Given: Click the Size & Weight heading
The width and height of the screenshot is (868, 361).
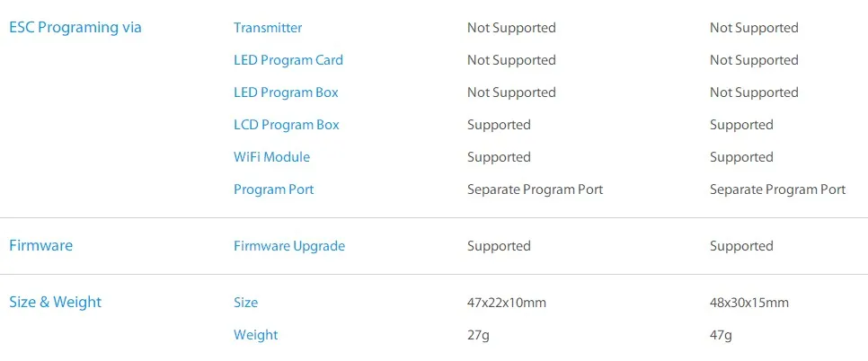Looking at the screenshot, I should [x=56, y=303].
